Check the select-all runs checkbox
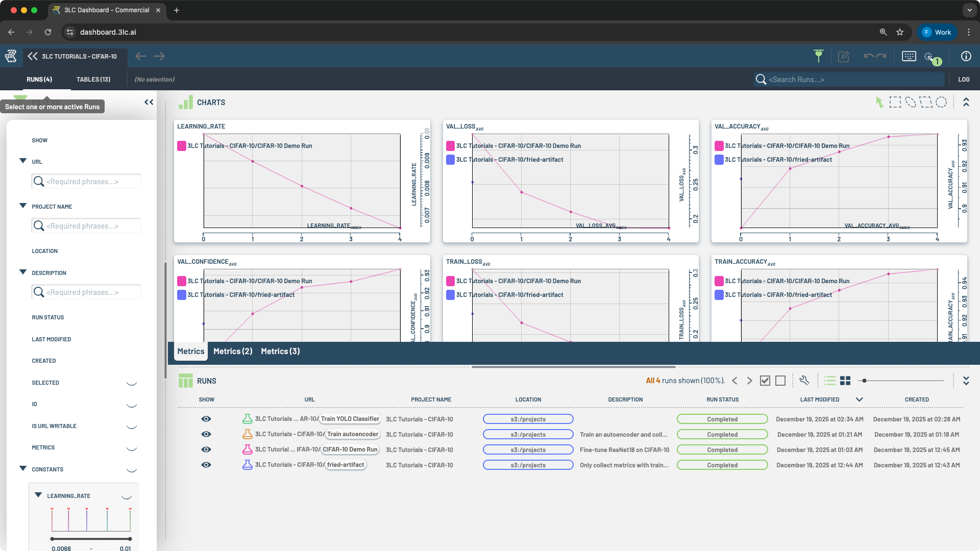Screen dimensions: 980x551 click(x=765, y=381)
